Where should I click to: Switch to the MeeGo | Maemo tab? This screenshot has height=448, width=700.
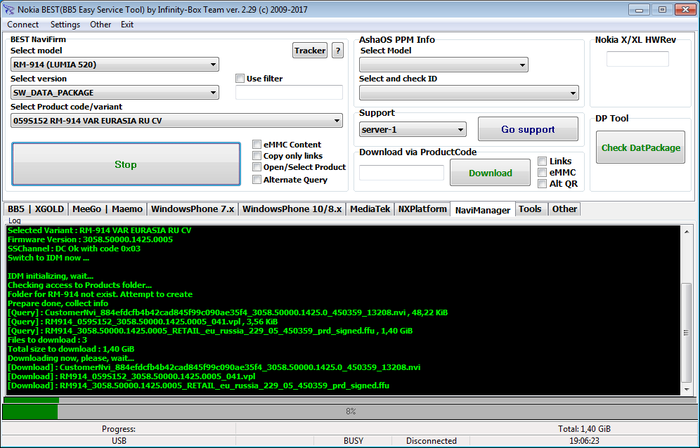click(x=108, y=209)
